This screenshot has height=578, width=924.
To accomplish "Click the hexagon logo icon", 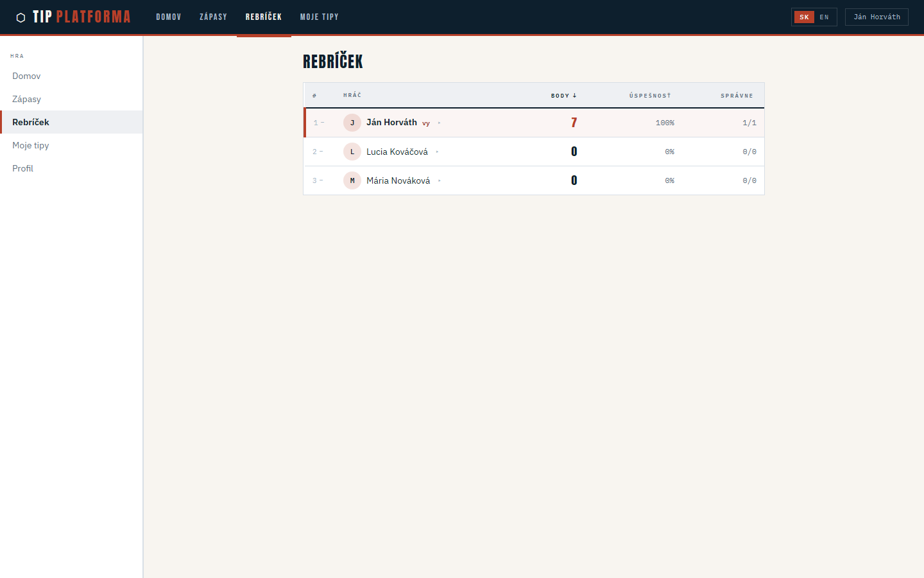I will pyautogui.click(x=21, y=17).
